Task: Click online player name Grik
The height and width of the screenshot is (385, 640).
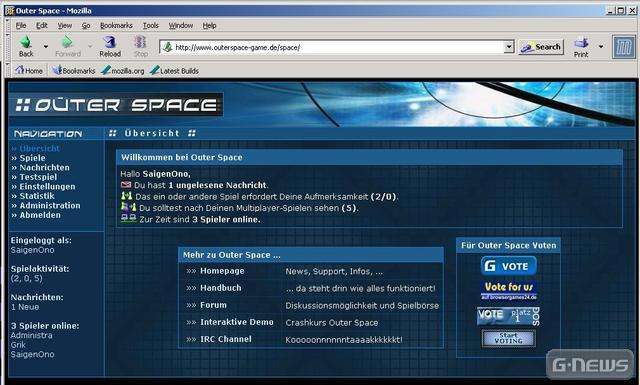Action: (x=18, y=345)
